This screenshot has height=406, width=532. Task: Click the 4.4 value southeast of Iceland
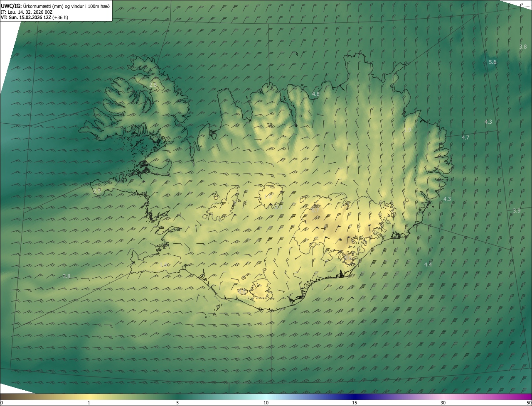pos(428,264)
